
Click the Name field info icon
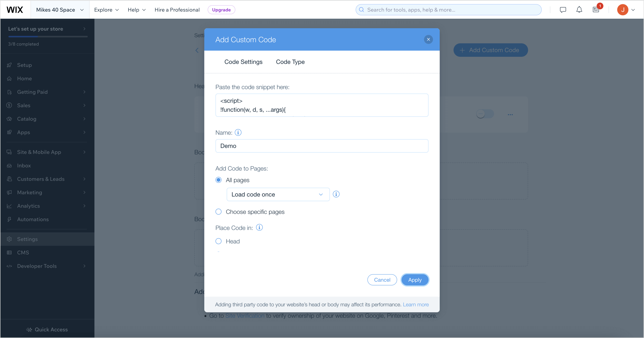pyautogui.click(x=238, y=132)
